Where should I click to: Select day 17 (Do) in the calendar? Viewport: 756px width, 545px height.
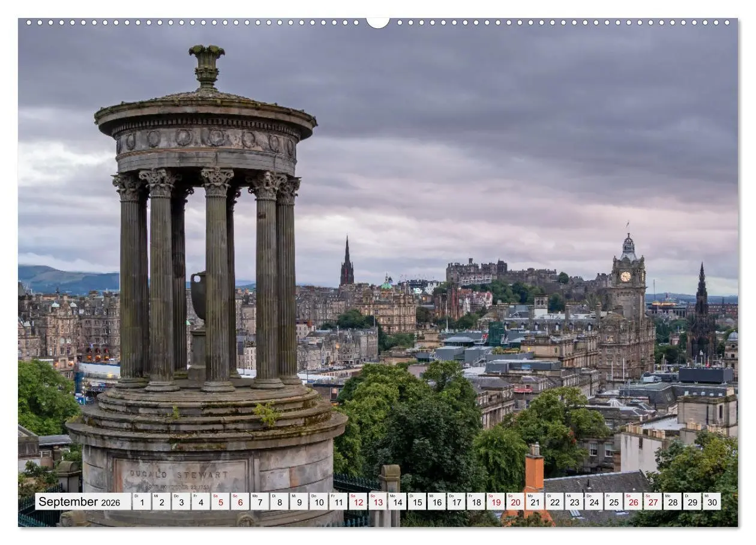(456, 502)
